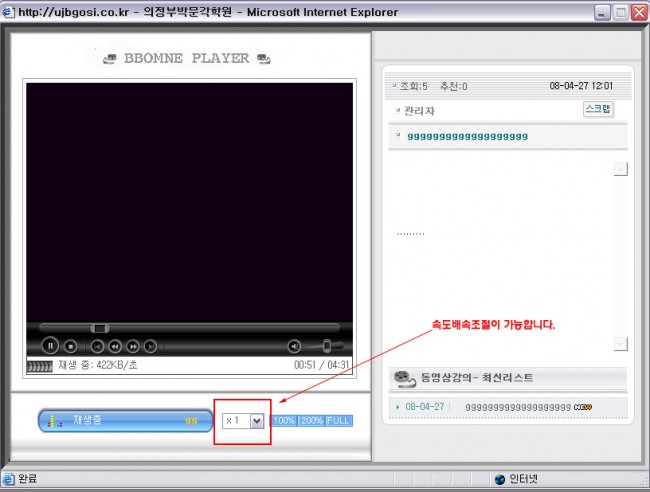This screenshot has width=650, height=492.
Task: Close the Internet Explorer window
Action: point(639,12)
